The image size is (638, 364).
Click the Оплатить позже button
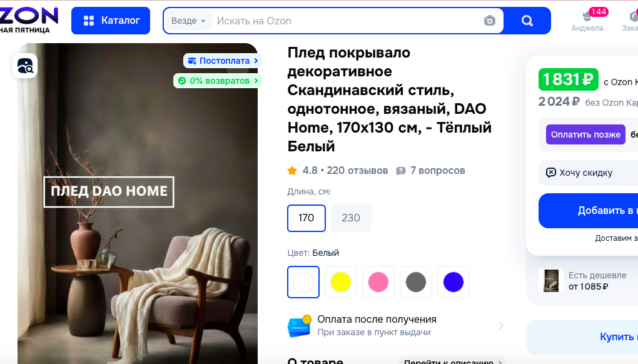click(585, 134)
